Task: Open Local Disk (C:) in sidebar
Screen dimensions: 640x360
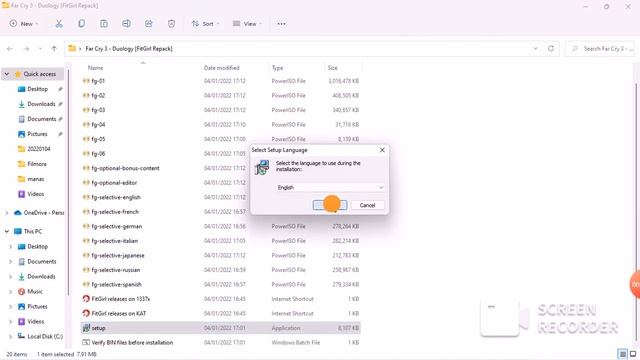Action: [45, 336]
